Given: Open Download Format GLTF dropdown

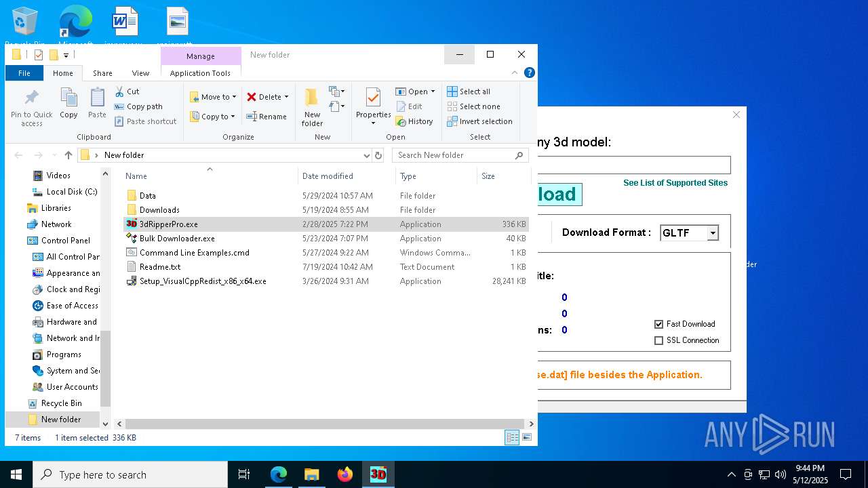Looking at the screenshot, I should [713, 233].
